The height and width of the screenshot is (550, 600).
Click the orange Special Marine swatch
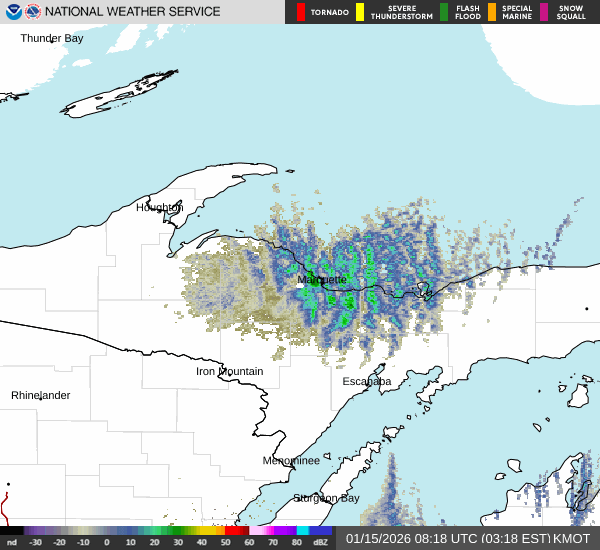click(x=491, y=12)
